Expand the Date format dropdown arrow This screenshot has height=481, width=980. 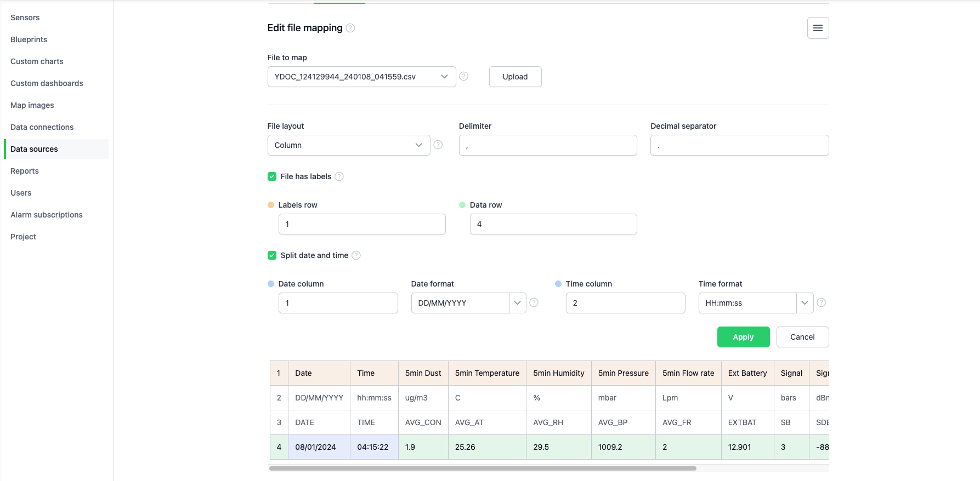[517, 303]
